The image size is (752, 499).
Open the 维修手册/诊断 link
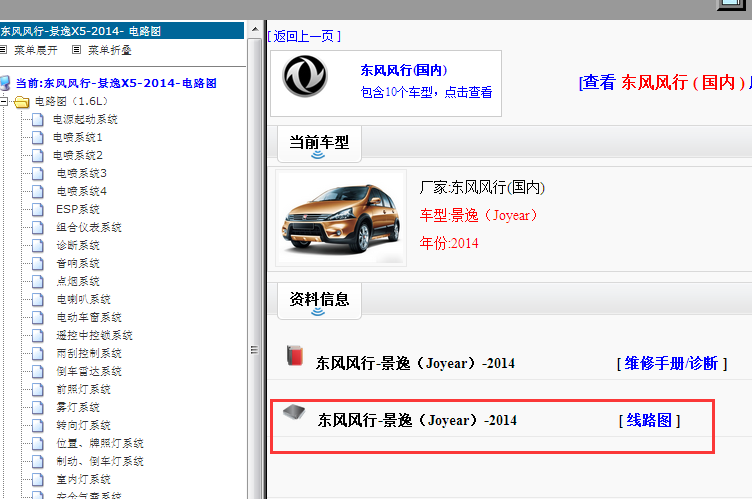[x=671, y=364]
